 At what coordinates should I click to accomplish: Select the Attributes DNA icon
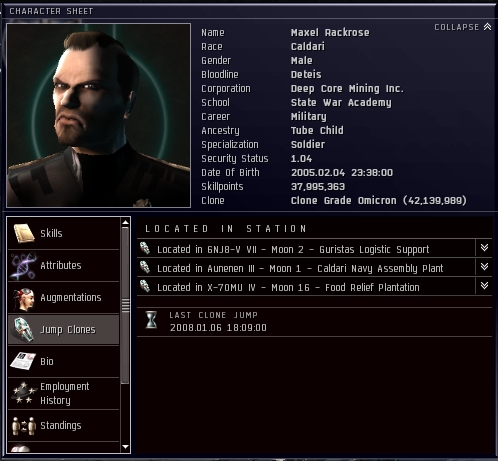(23, 265)
